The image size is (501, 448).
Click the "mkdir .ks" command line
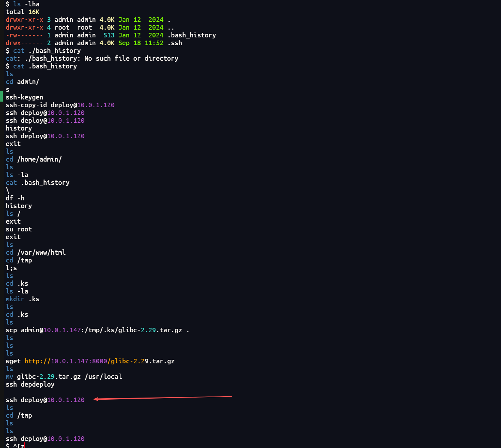23,299
